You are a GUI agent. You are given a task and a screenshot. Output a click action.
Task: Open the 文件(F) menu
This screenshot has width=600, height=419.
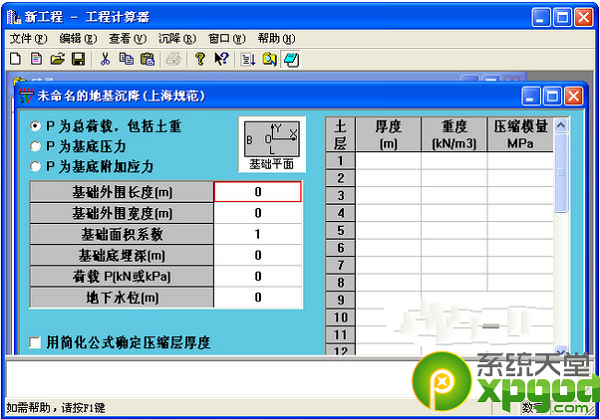pos(27,38)
